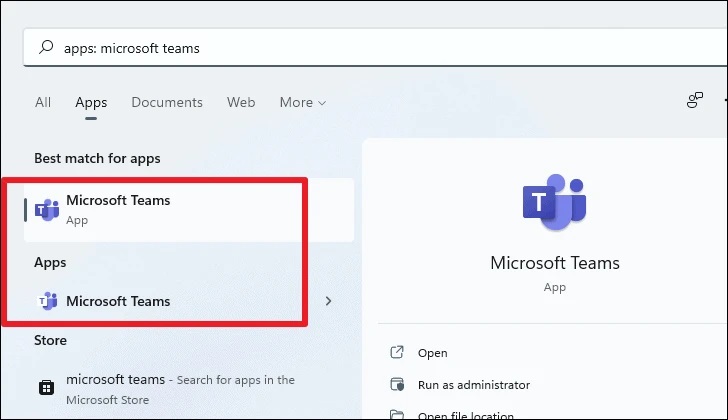Click the Microsoft Store bag icon

46,387
